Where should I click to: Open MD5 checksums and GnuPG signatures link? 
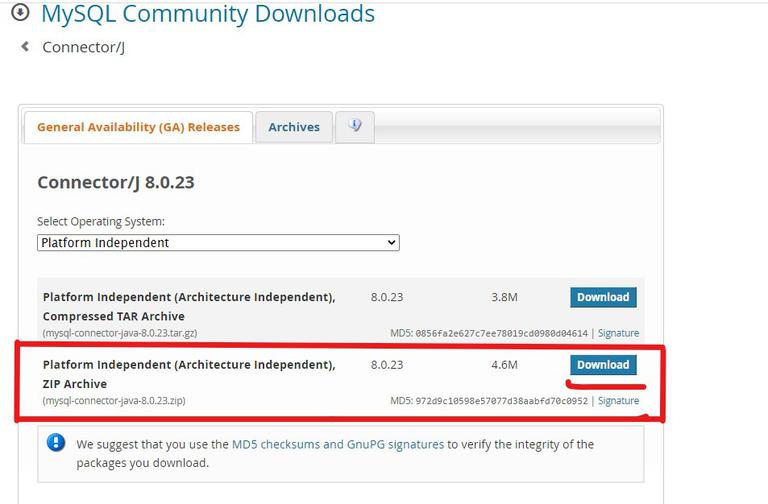pyautogui.click(x=338, y=444)
